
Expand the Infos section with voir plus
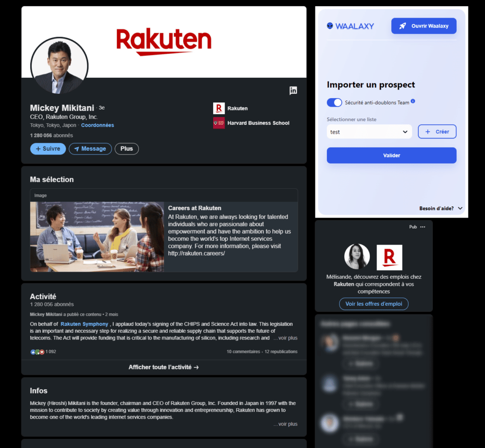pos(285,423)
